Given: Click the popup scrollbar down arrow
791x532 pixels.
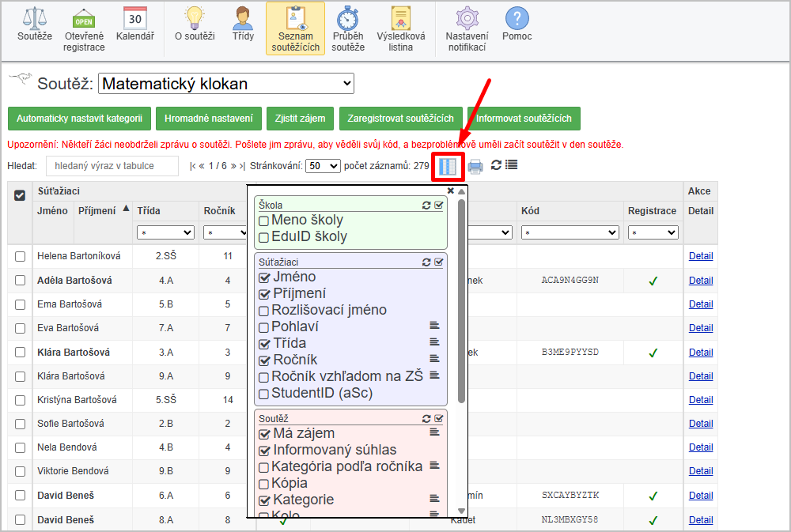Looking at the screenshot, I should 461,511.
